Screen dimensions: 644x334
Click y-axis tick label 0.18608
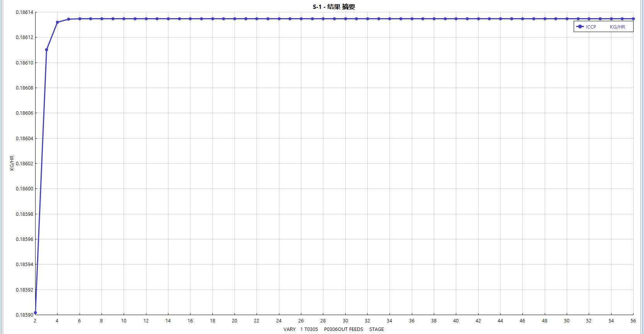tap(24, 88)
